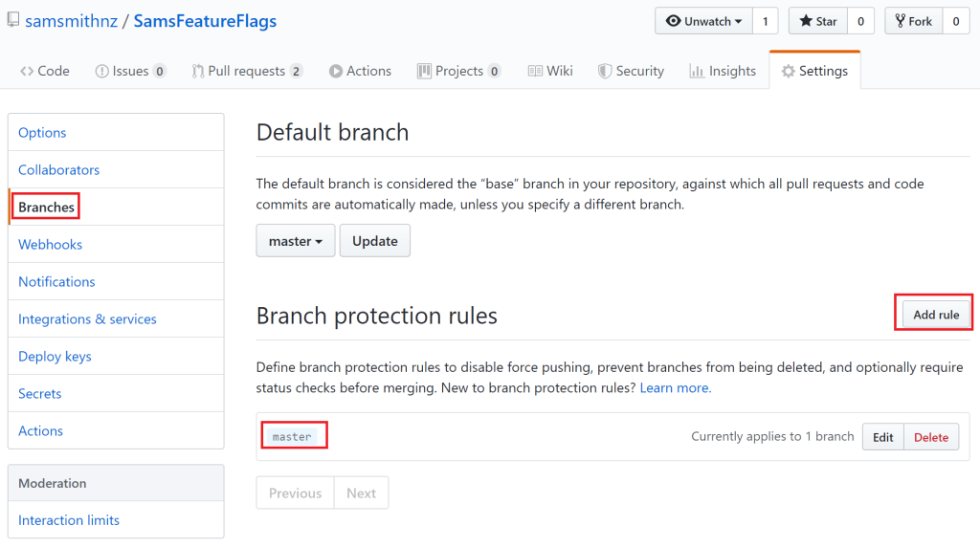
Task: Expand the Unwatch dropdown
Action: pyautogui.click(x=703, y=21)
